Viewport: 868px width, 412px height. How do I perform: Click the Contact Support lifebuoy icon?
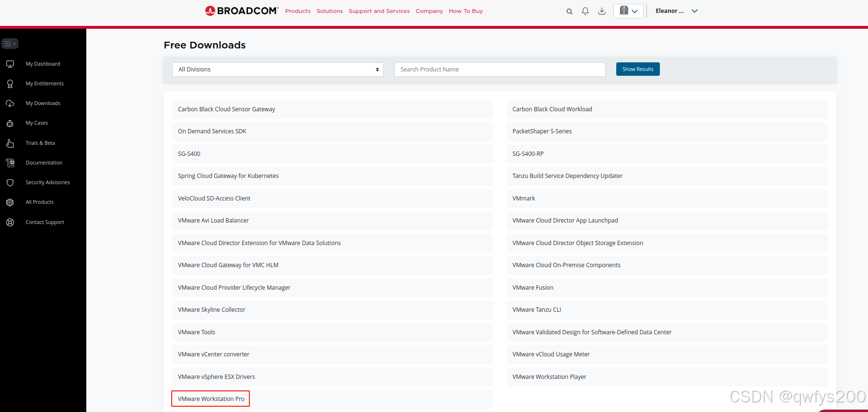[10, 223]
